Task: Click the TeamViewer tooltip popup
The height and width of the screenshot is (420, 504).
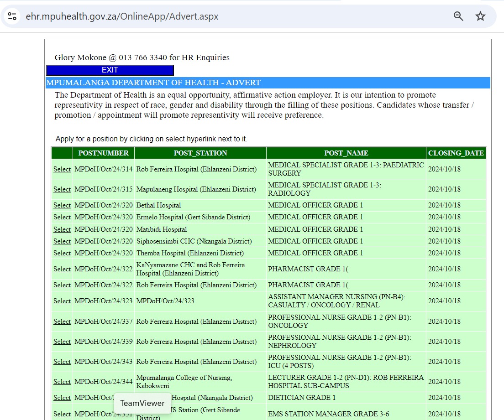Action: pos(142,403)
